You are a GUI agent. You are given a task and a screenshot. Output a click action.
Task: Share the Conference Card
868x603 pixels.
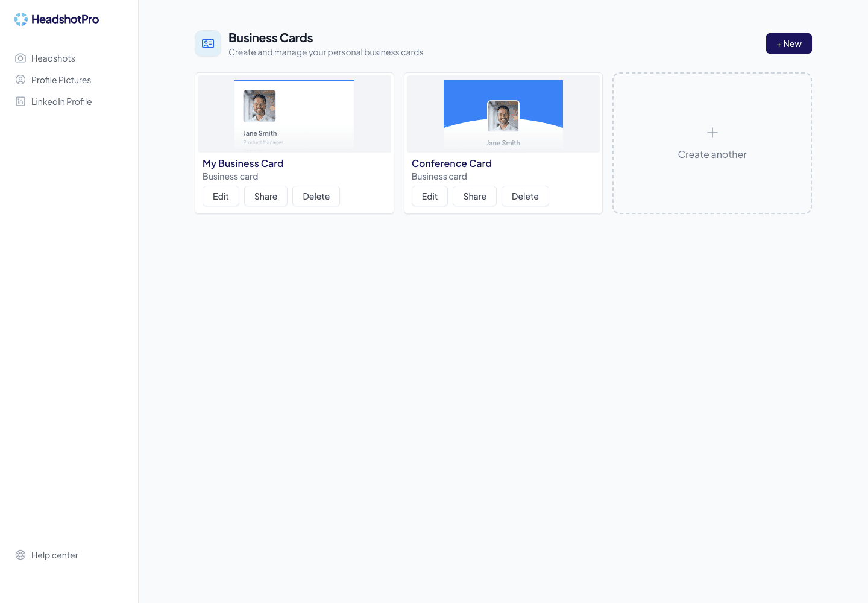[475, 196]
